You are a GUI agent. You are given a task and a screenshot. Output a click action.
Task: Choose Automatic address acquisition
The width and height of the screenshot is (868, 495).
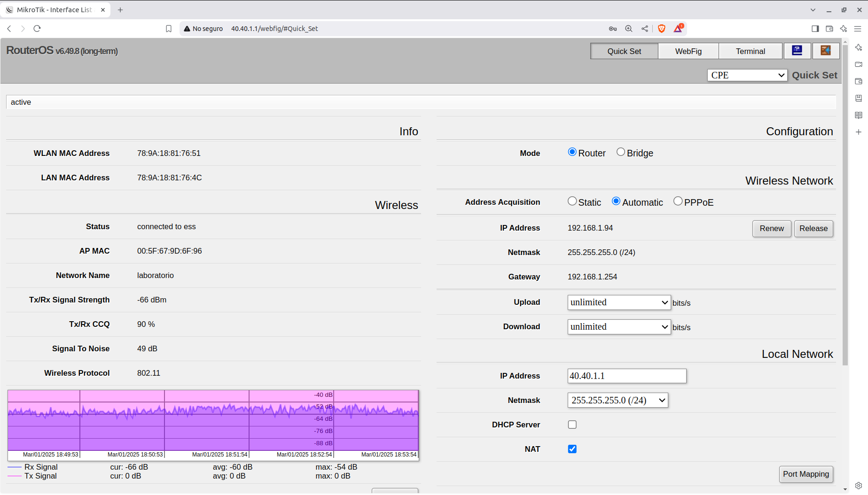click(x=616, y=201)
